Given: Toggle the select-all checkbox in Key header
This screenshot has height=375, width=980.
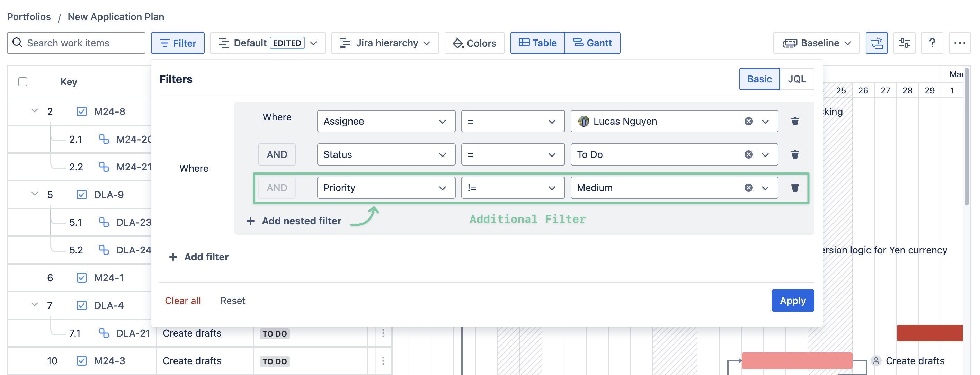Looking at the screenshot, I should pyautogui.click(x=23, y=82).
